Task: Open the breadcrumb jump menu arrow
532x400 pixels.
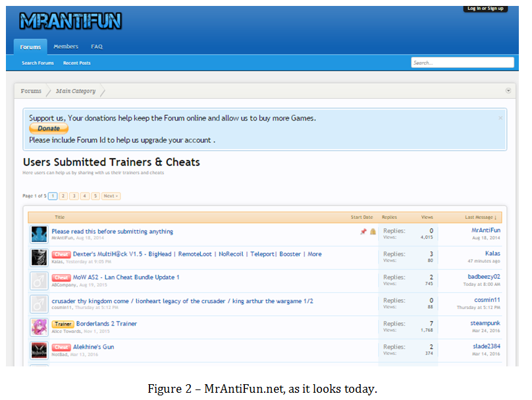Action: [x=508, y=91]
